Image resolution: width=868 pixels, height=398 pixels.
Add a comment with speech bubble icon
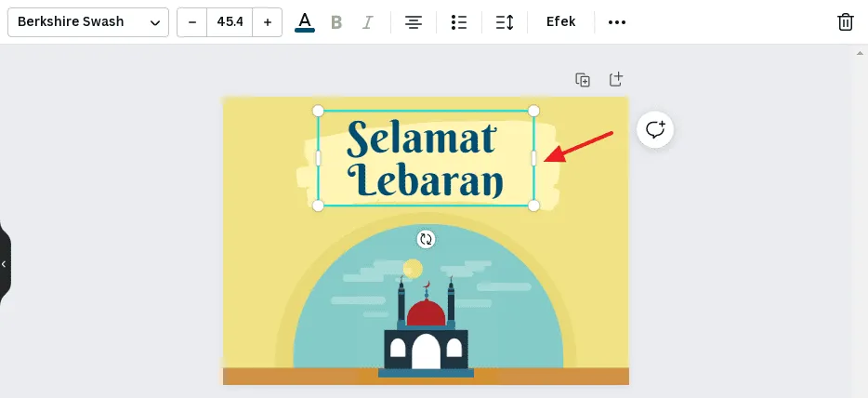(655, 130)
